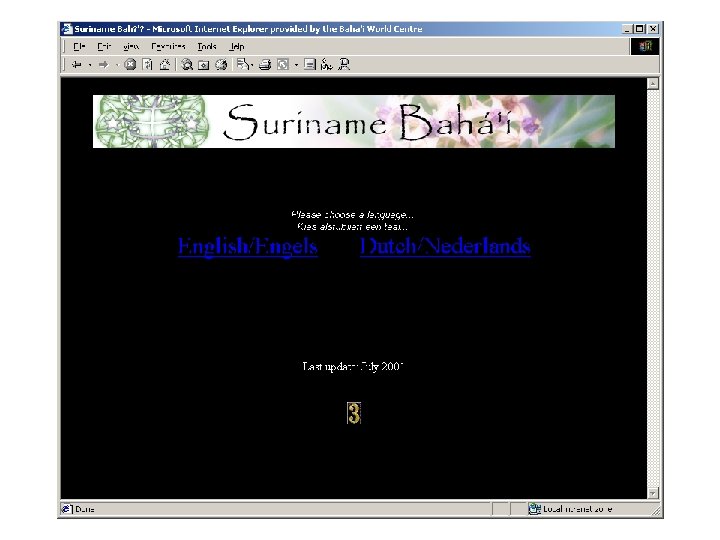Open the Edit menu
Image resolution: width=720 pixels, height=540 pixels.
[x=104, y=46]
